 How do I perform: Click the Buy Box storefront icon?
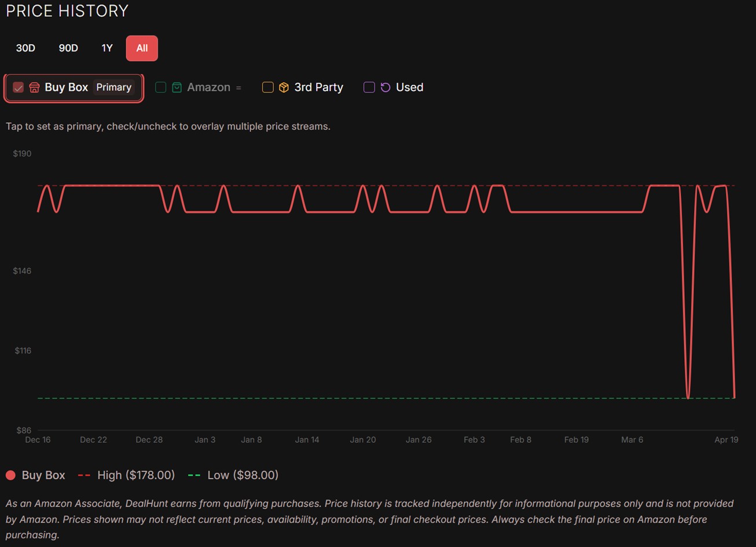pyautogui.click(x=34, y=87)
